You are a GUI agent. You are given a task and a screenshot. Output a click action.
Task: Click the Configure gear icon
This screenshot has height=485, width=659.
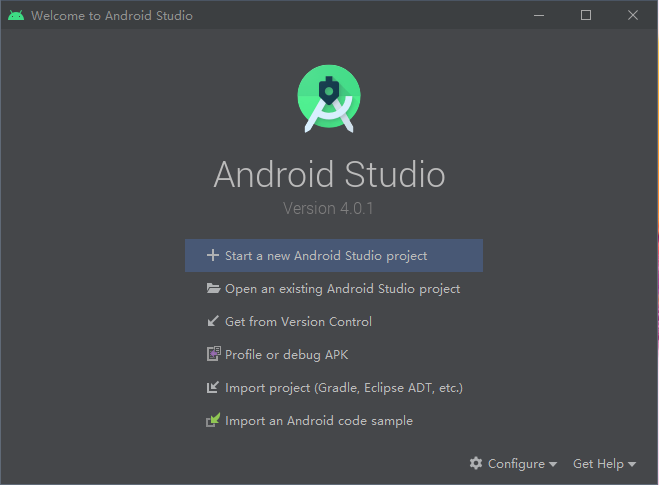pyautogui.click(x=476, y=463)
